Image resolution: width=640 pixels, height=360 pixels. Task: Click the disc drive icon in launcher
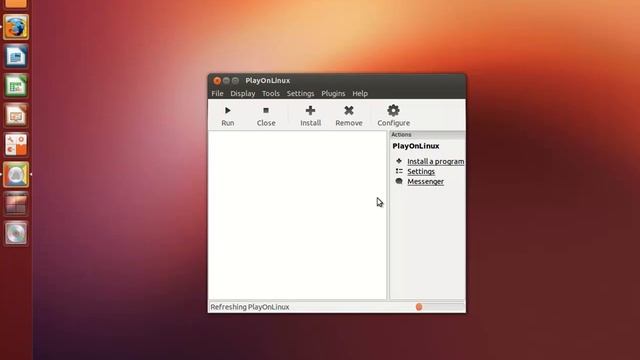[16, 233]
